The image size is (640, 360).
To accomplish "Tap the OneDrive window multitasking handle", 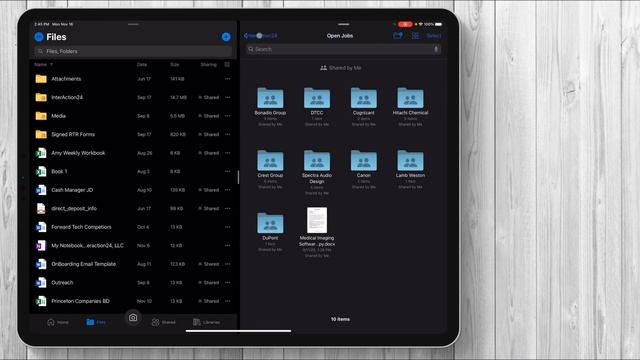I will [133, 24].
